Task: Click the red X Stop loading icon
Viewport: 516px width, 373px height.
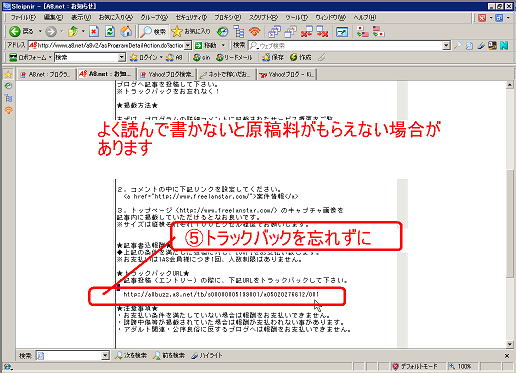Action: coord(94,32)
